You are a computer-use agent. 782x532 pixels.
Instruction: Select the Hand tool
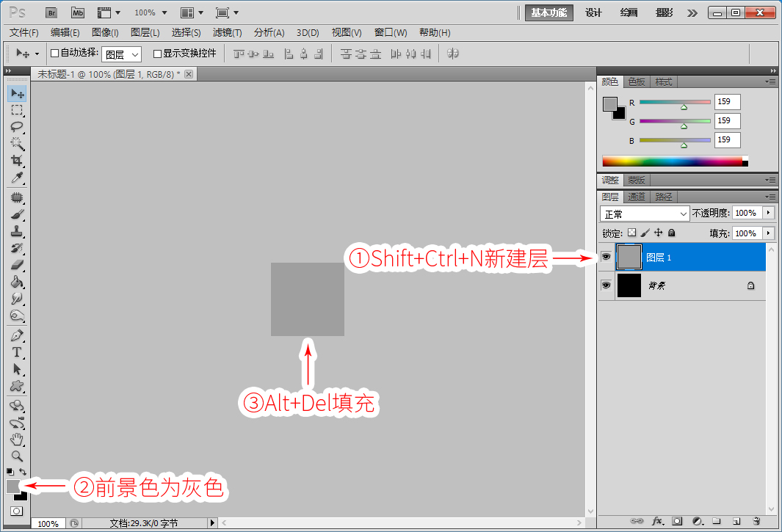pyautogui.click(x=17, y=440)
